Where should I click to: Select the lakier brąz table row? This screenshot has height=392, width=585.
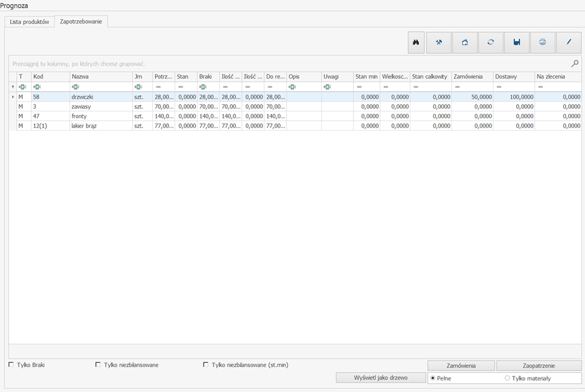point(84,126)
